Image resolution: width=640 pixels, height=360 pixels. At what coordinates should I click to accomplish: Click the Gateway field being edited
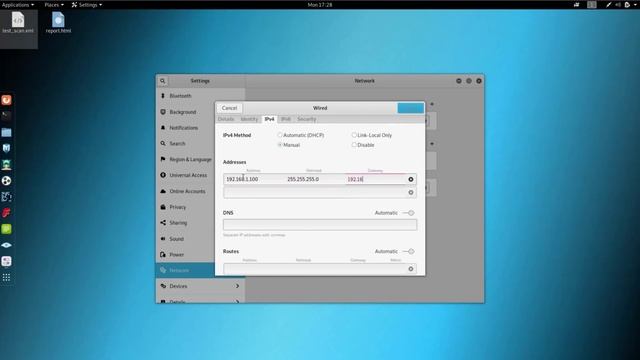(x=376, y=179)
